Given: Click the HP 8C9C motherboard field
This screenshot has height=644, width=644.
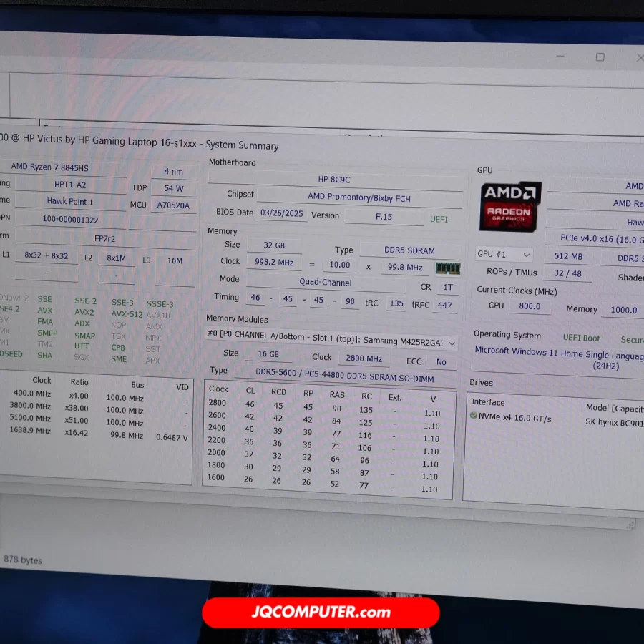Looking at the screenshot, I should coord(334,180).
